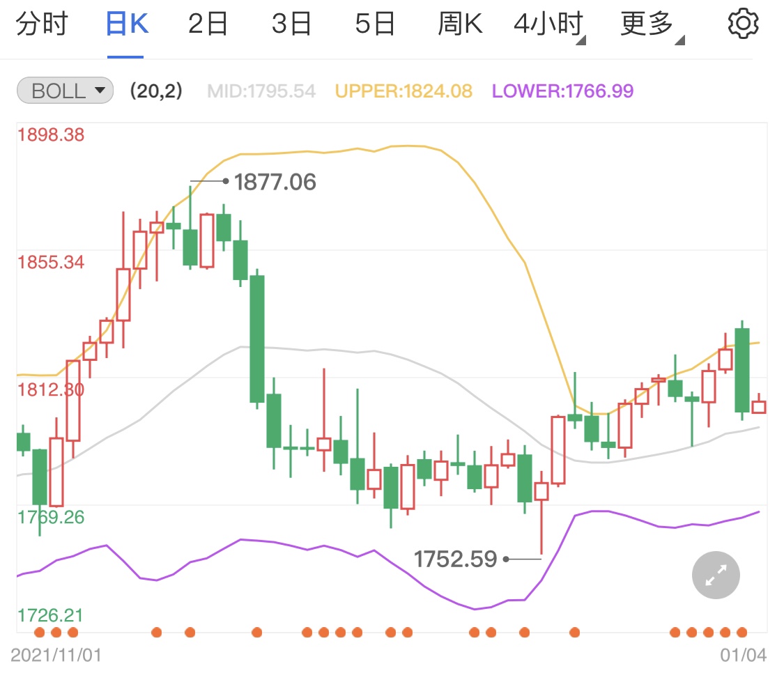Select the purple lower Bollinger band line
Image resolution: width=784 pixels, height=680 pixels.
[240, 541]
